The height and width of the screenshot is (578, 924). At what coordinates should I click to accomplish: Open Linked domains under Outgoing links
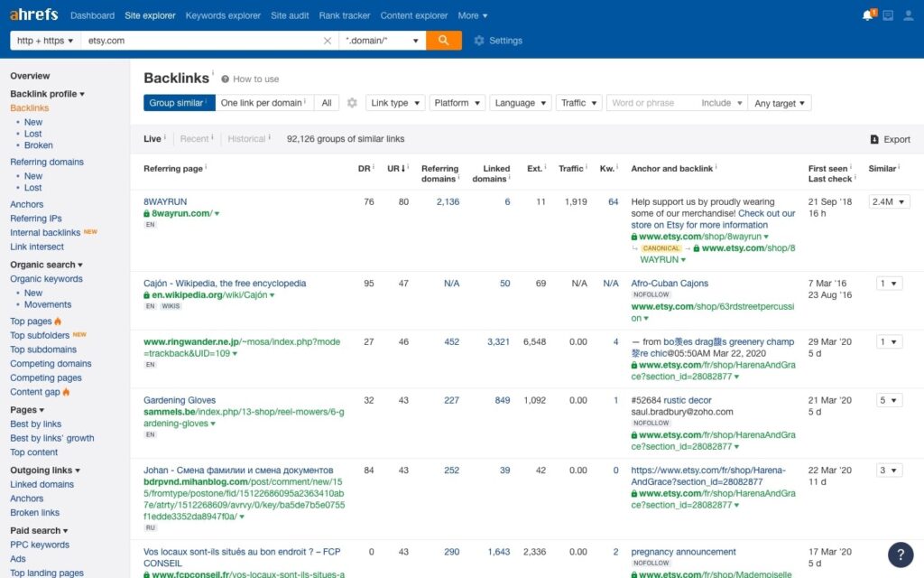point(42,484)
